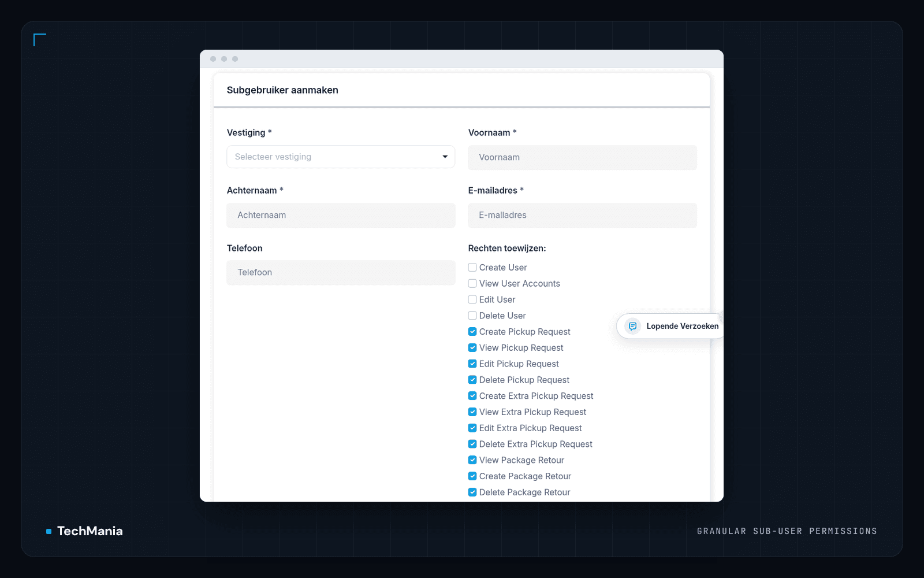Uncheck Edit Pickup Request
The height and width of the screenshot is (578, 924).
click(x=472, y=364)
